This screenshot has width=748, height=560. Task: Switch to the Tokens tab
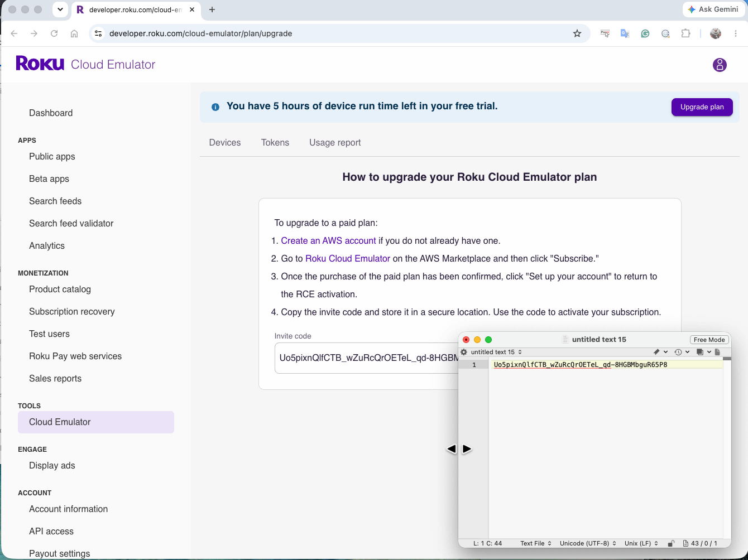click(x=275, y=142)
